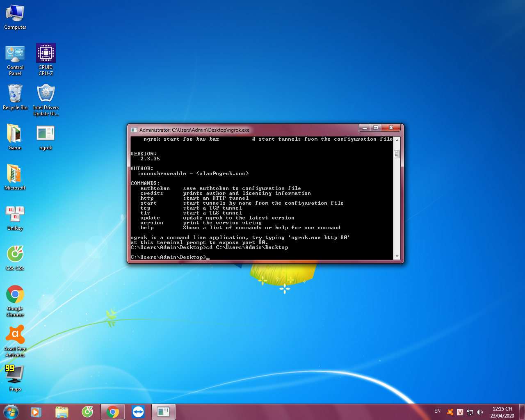Select the Cốc Cốc browser desktop icon
The width and height of the screenshot is (525, 420).
[15, 258]
